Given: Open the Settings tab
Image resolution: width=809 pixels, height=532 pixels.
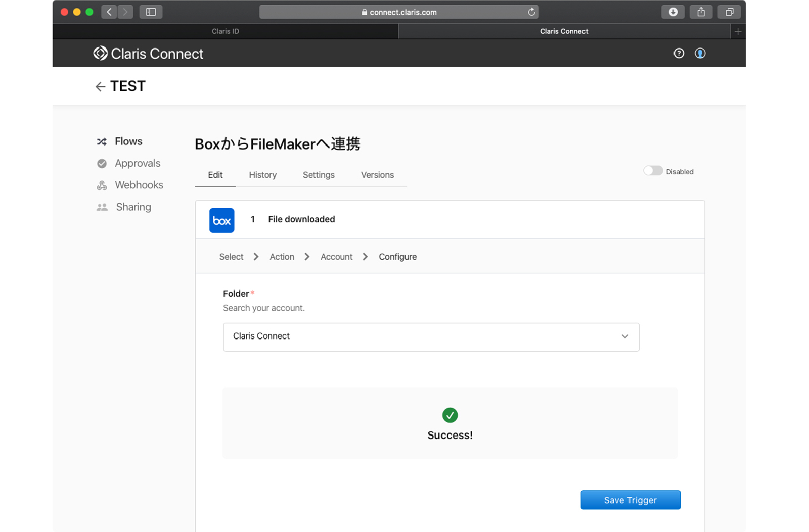Looking at the screenshot, I should coord(319,175).
